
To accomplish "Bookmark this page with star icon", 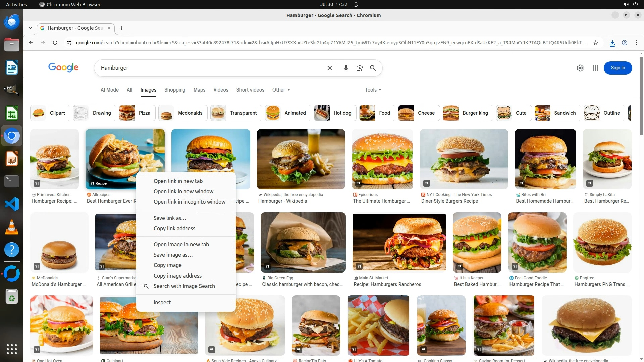I will click(x=595, y=43).
